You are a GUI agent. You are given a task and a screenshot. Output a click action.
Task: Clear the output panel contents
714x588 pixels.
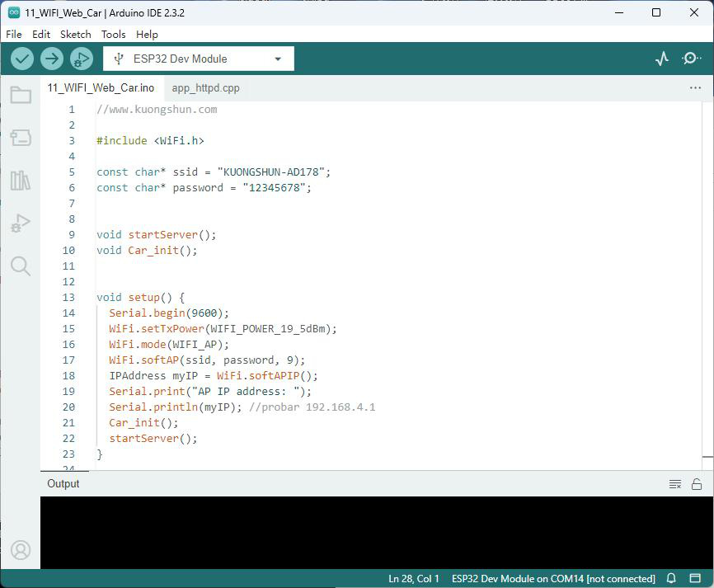[675, 484]
